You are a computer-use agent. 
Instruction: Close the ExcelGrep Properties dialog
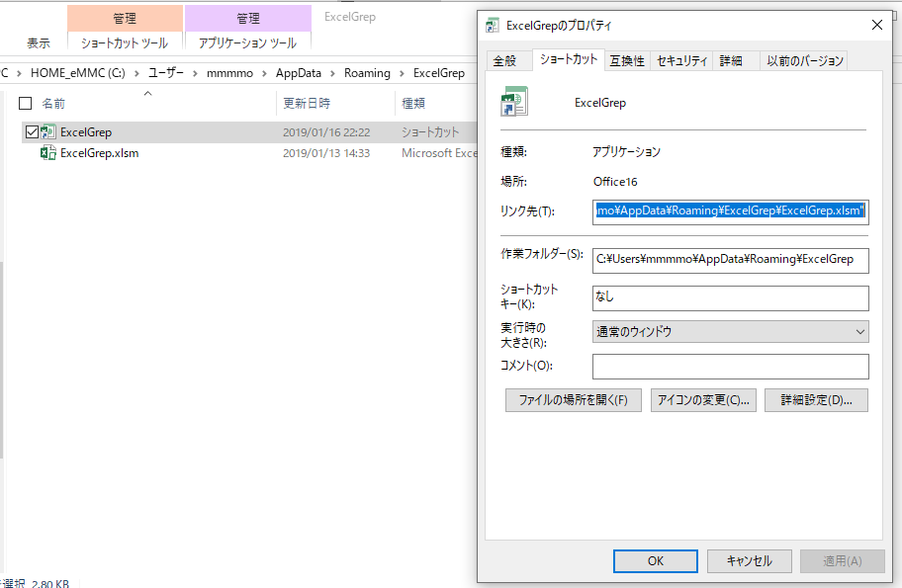tap(876, 25)
